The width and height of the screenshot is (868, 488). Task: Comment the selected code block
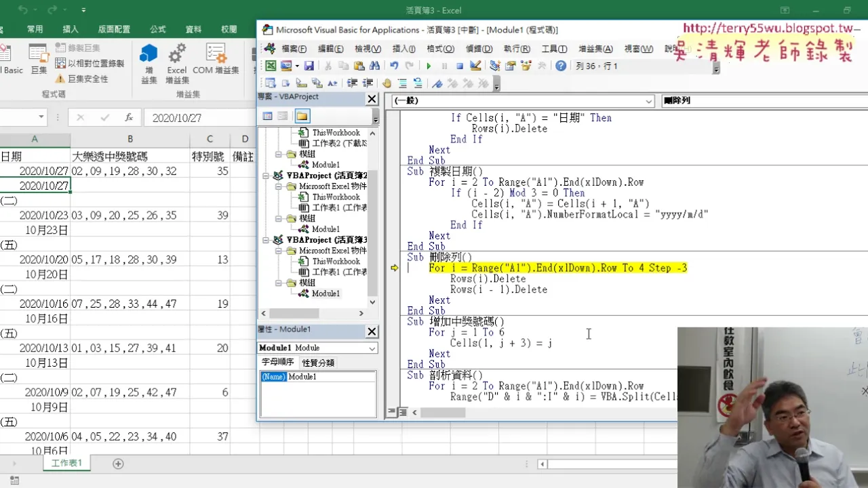click(x=402, y=83)
